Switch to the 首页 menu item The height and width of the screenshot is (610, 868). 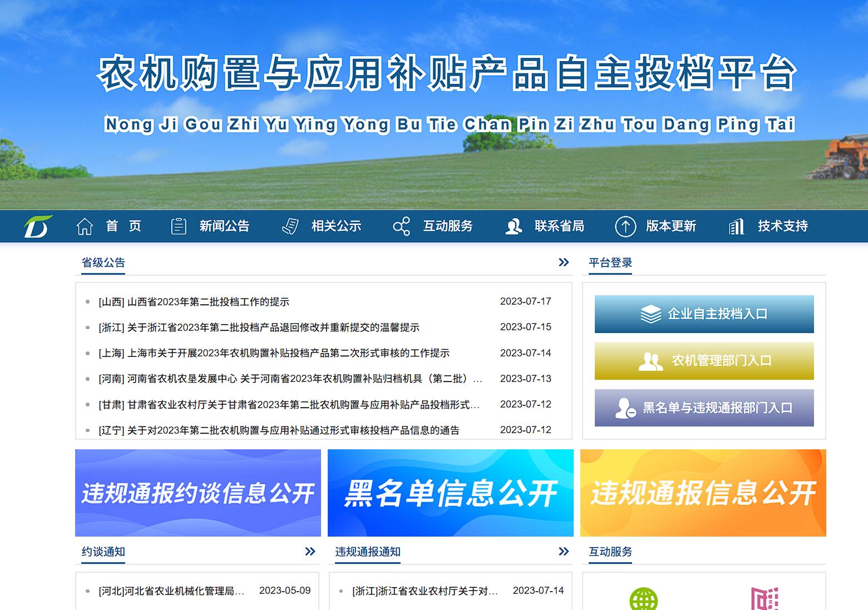click(x=124, y=226)
